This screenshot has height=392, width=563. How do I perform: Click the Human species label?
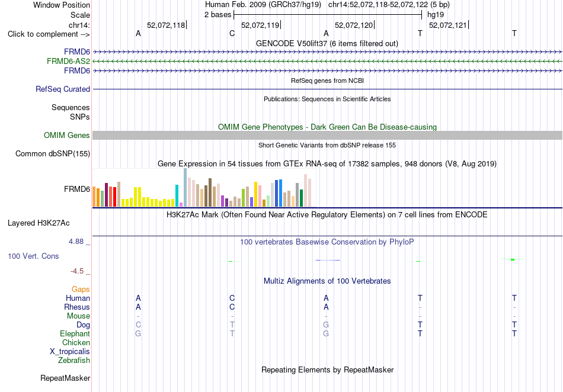(78, 298)
